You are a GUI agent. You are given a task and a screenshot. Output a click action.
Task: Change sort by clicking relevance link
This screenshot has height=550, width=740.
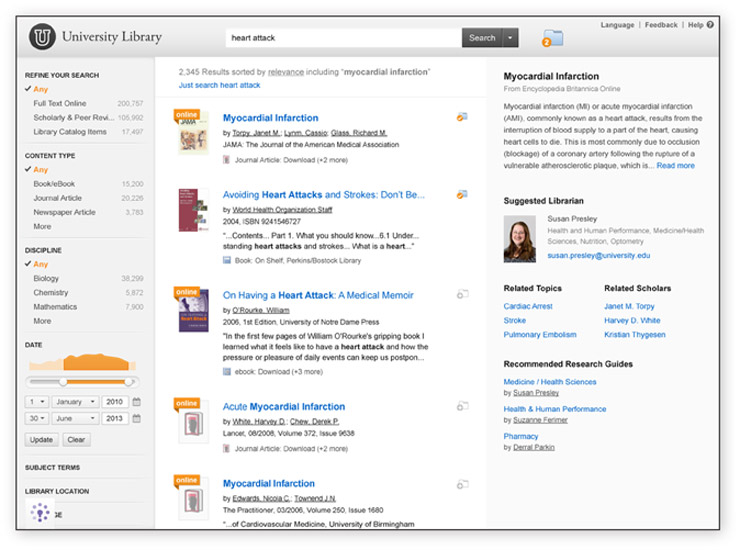pyautogui.click(x=286, y=72)
